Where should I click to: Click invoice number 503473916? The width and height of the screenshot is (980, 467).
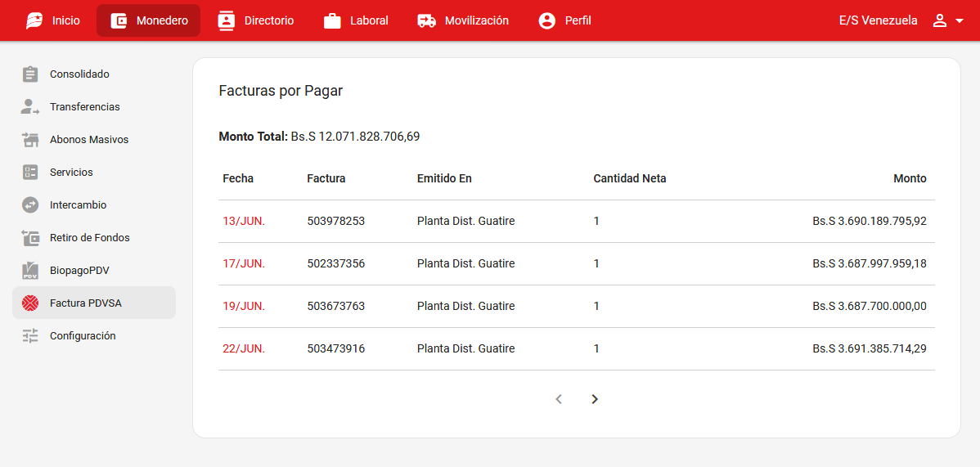pyautogui.click(x=336, y=349)
